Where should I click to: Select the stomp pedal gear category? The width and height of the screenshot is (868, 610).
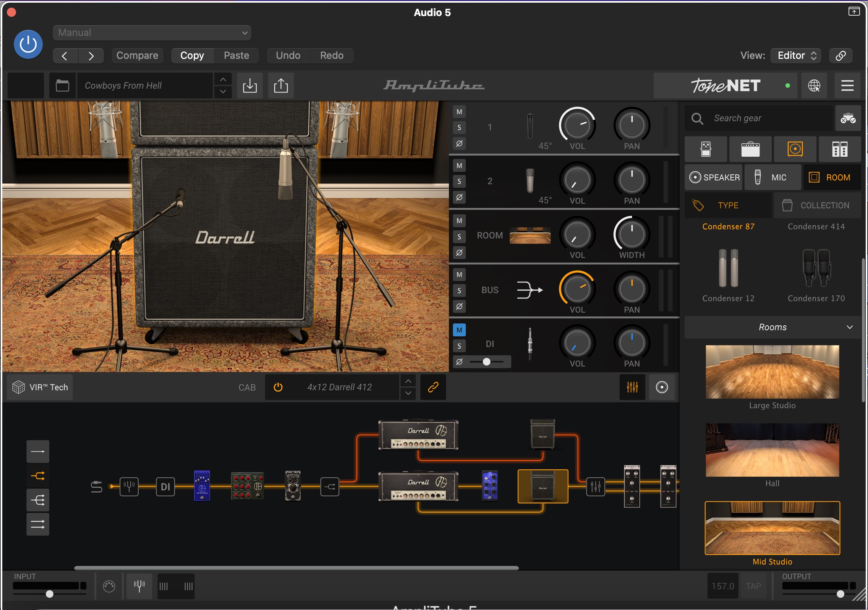(x=706, y=149)
